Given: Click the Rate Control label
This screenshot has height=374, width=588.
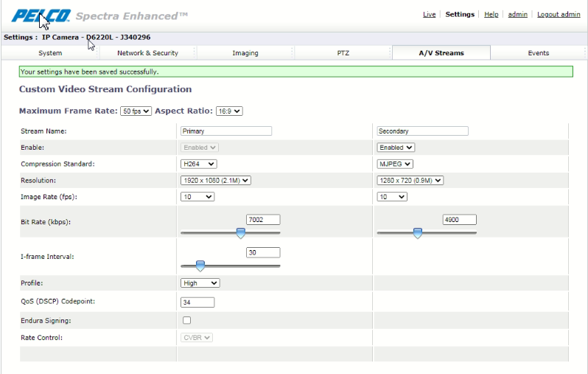Looking at the screenshot, I should tap(41, 338).
